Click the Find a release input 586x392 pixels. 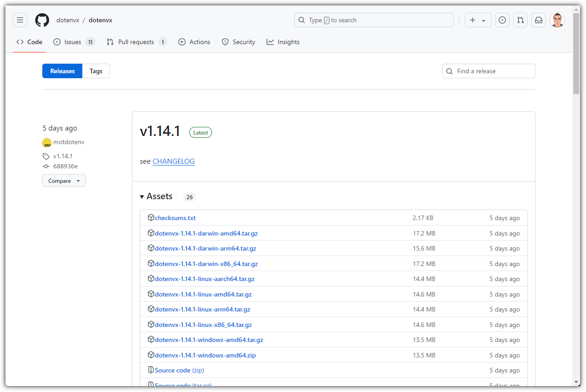tap(489, 71)
